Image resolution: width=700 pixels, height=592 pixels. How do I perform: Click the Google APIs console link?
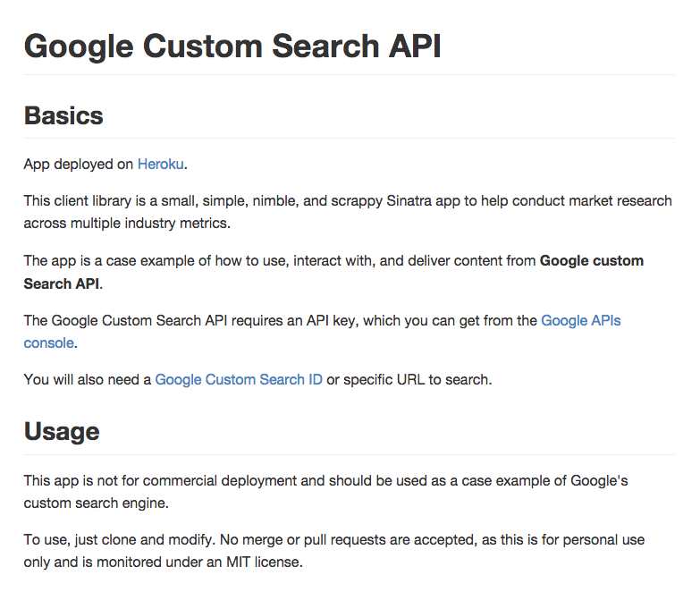tap(580, 320)
